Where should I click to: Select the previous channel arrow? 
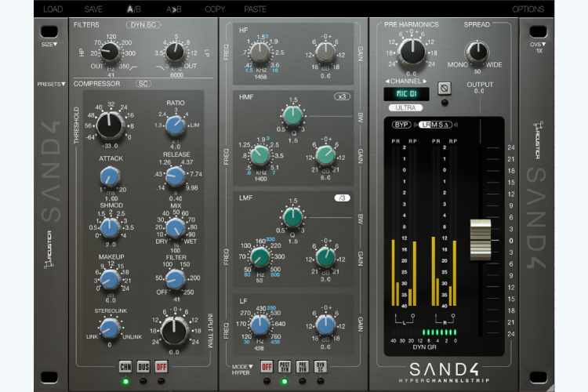[x=387, y=81]
